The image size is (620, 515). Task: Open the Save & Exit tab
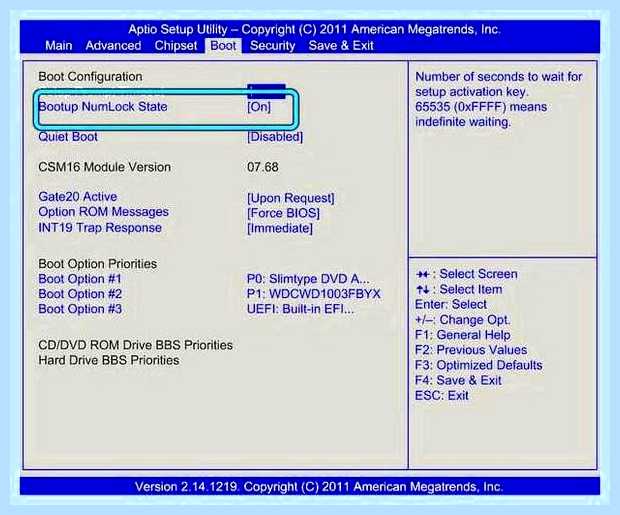pyautogui.click(x=341, y=45)
